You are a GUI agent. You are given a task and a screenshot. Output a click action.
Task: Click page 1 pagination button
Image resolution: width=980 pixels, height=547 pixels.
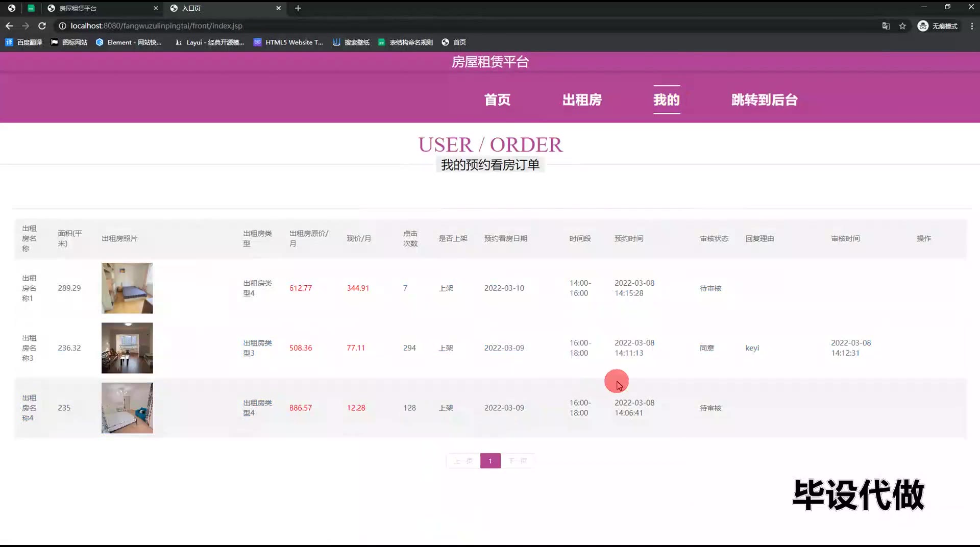(490, 461)
